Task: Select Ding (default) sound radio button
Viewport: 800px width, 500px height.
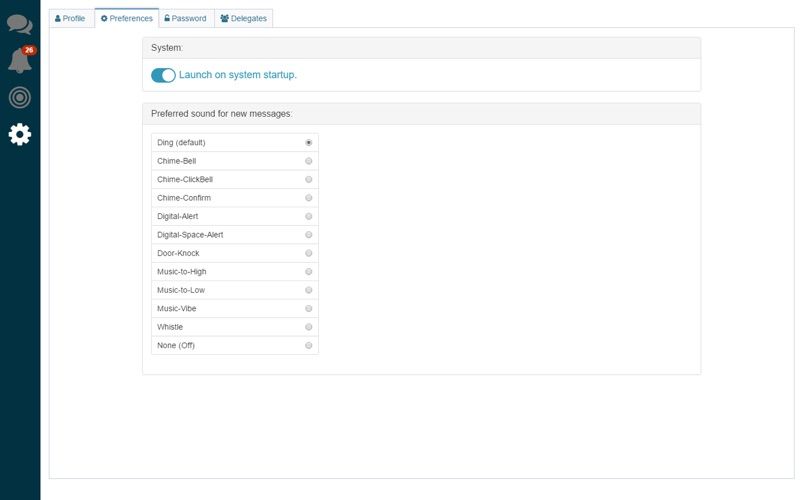Action: point(309,142)
